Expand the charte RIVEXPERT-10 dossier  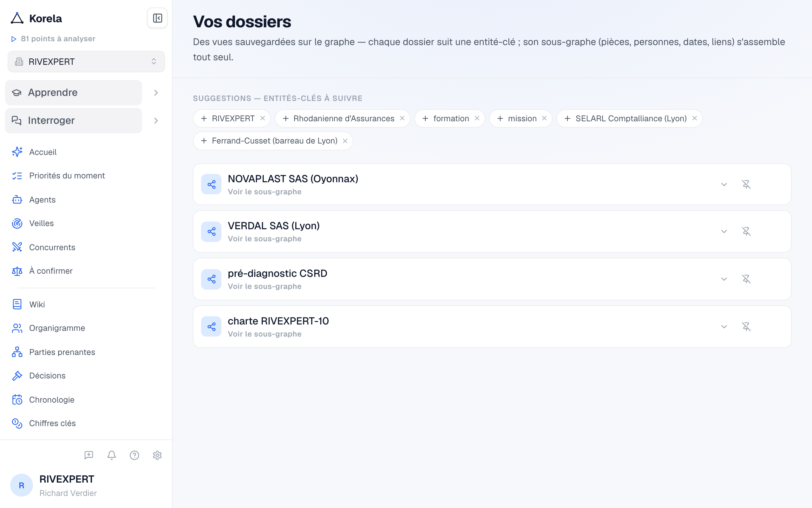coord(724,327)
